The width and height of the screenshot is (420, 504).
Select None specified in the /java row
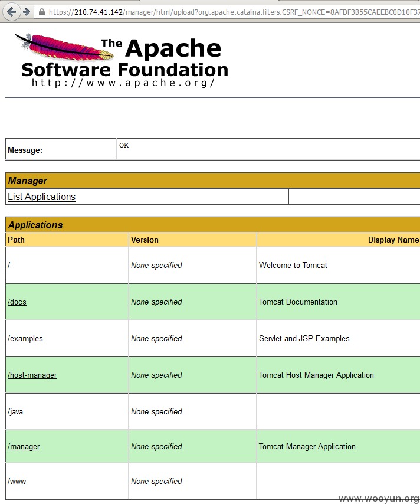156,412
